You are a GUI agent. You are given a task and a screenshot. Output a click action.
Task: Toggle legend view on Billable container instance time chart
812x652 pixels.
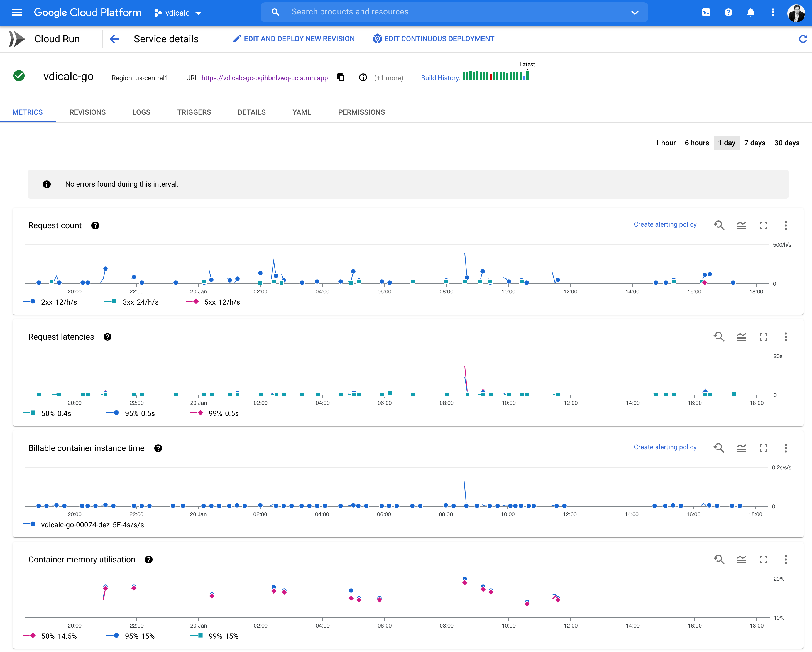point(741,448)
